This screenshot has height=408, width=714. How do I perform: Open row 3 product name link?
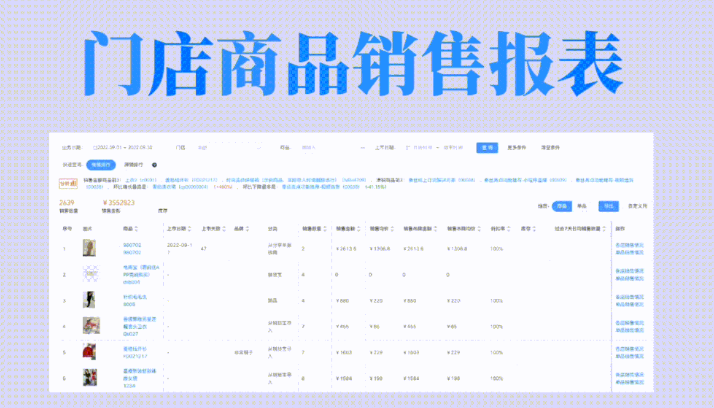tap(135, 297)
